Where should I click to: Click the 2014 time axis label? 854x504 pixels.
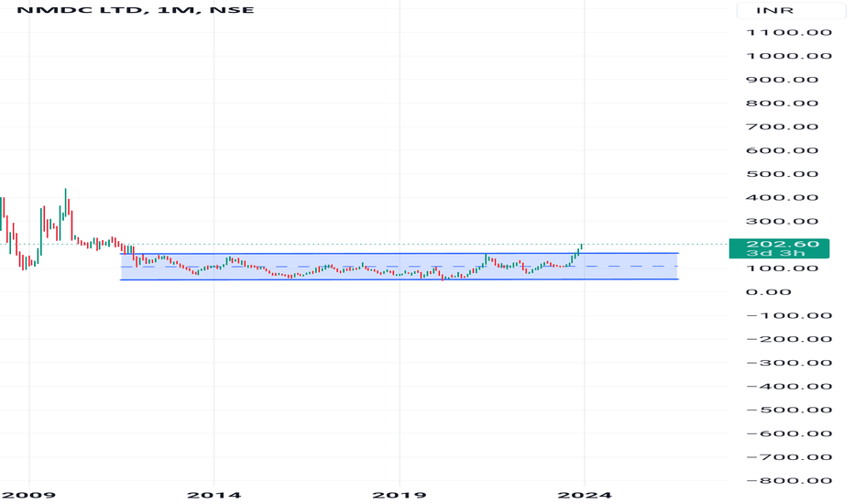click(214, 495)
